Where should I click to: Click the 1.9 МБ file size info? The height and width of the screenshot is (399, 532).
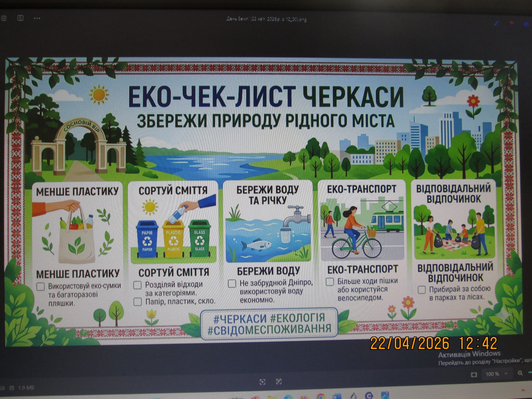(26, 388)
